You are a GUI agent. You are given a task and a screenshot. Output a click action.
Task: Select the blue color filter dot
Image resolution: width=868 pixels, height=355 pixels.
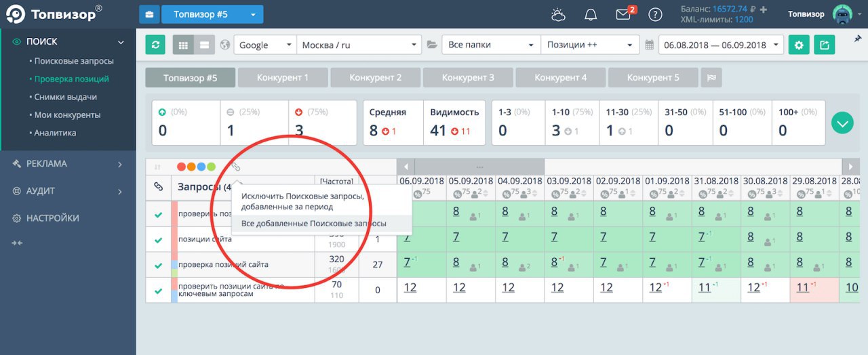point(201,167)
